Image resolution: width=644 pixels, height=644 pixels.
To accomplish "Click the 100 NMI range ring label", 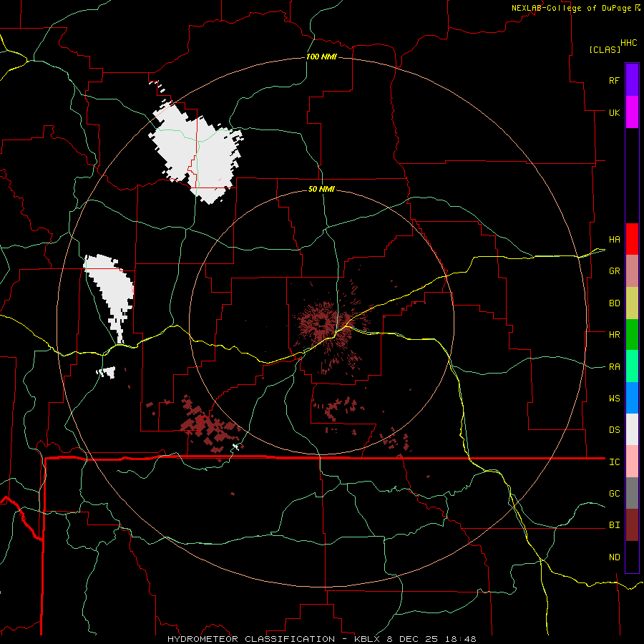I will (321, 57).
